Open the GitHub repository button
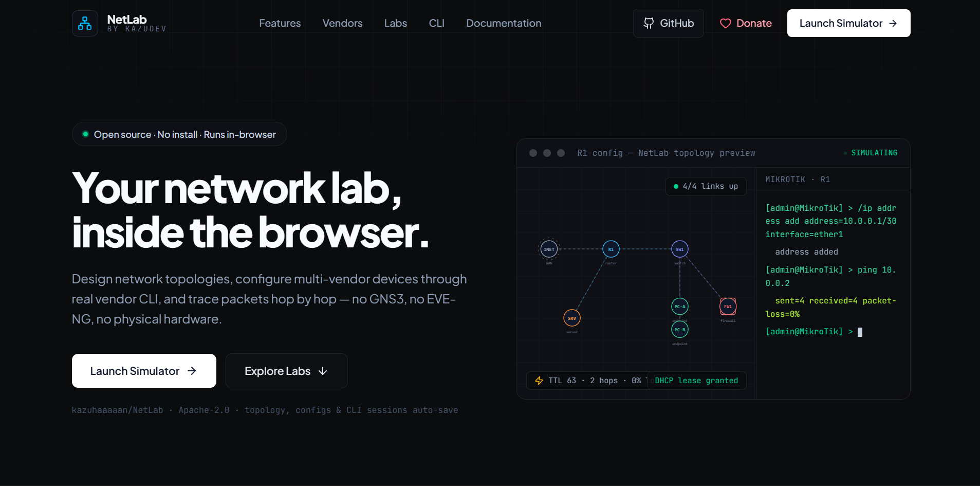This screenshot has height=486, width=980. click(669, 23)
